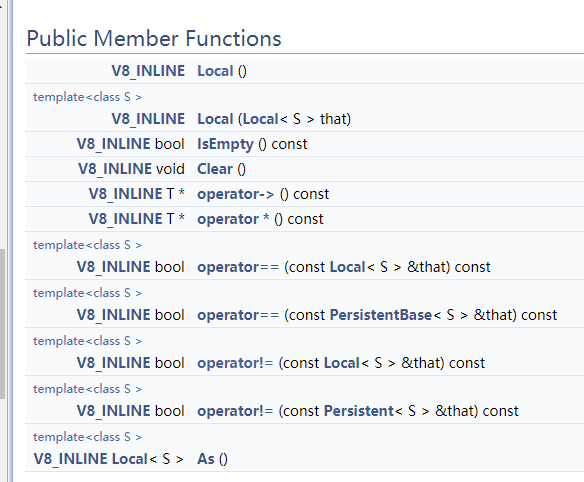
Task: Click Local return type of As function
Action: tap(130, 459)
